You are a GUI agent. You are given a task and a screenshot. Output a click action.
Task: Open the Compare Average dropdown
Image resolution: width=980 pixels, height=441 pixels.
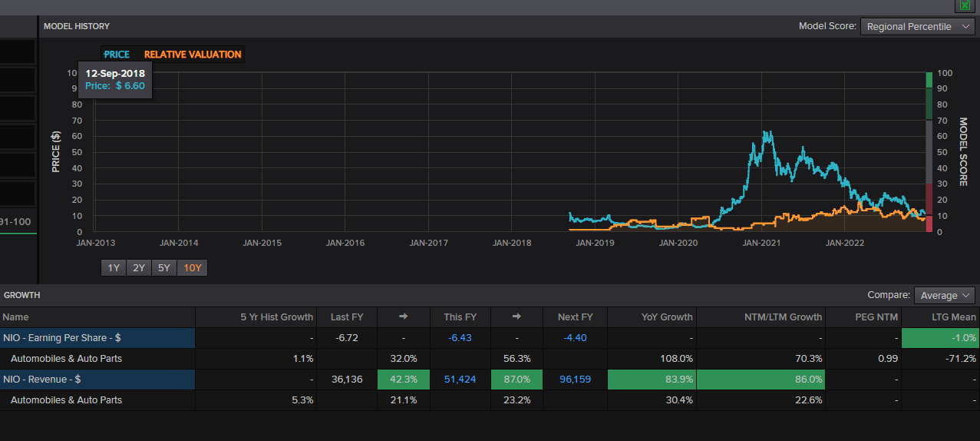pyautogui.click(x=945, y=295)
